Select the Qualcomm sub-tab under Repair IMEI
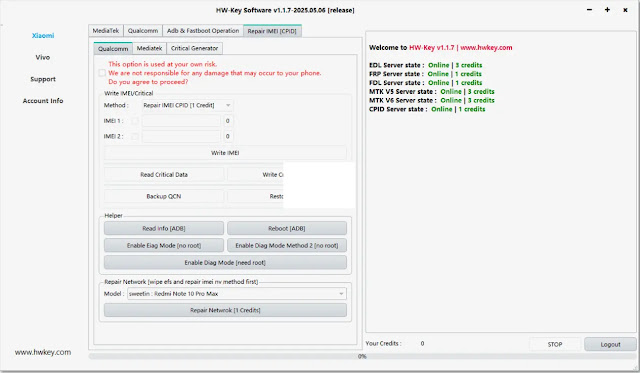Viewport: 640px width, 373px height. coord(113,48)
